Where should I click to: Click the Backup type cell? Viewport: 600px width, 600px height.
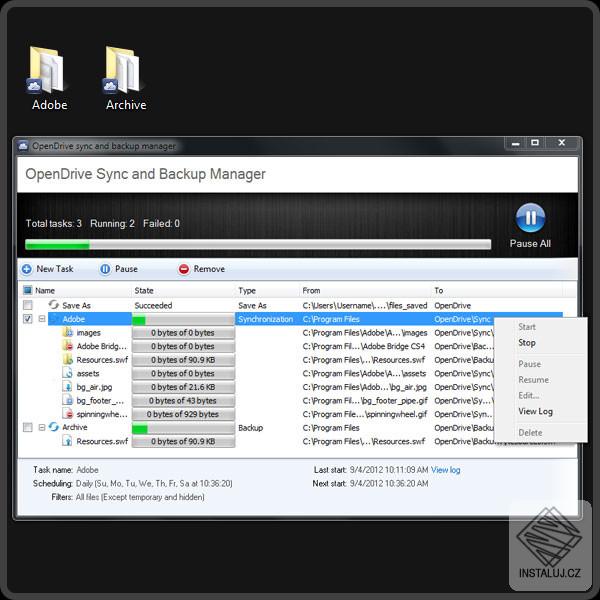click(x=250, y=428)
